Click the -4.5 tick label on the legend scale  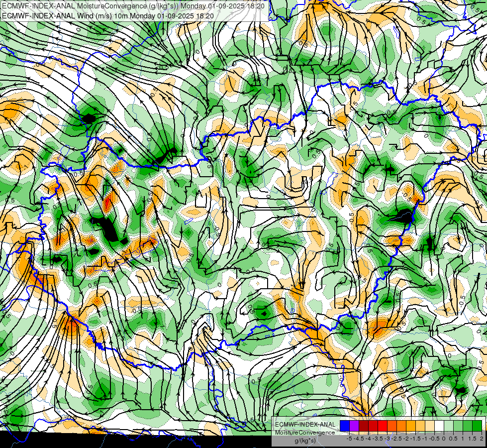[359, 439]
